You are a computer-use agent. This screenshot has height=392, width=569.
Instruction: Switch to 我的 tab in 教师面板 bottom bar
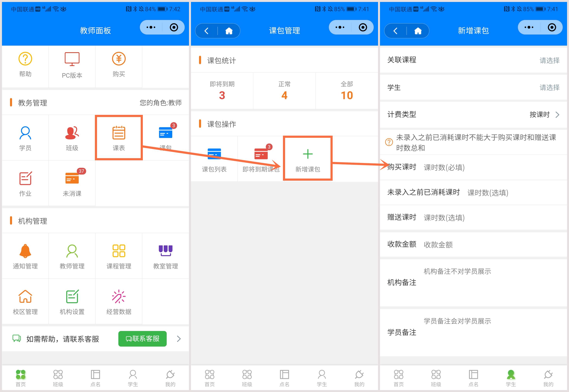click(170, 378)
